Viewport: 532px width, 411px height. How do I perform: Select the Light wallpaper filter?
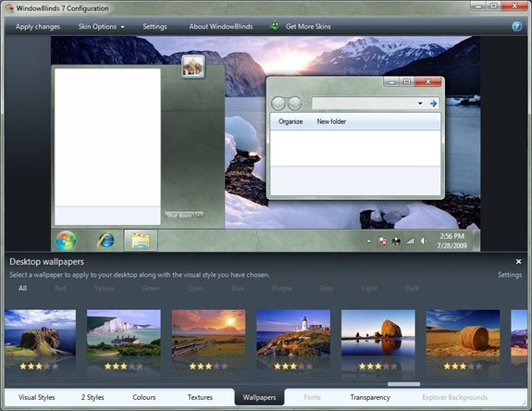369,288
